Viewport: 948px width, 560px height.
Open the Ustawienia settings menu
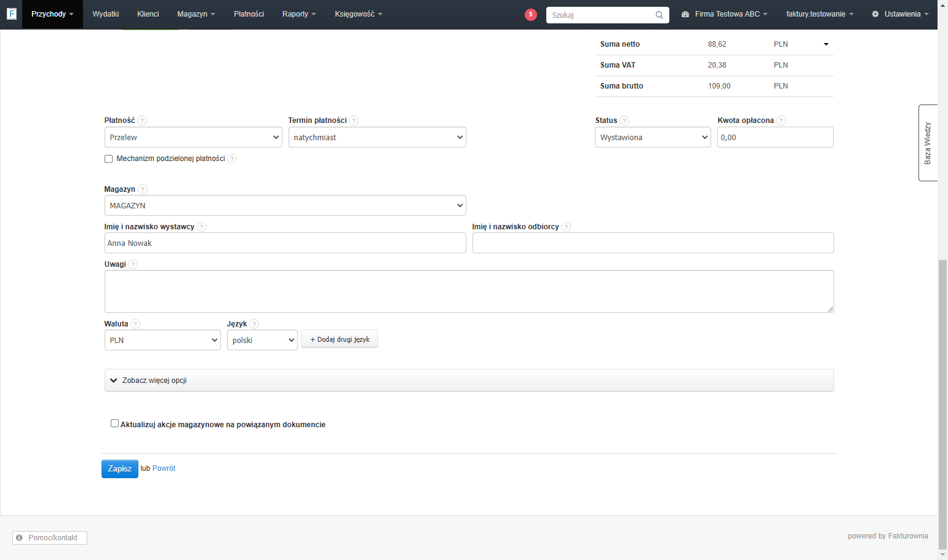coord(900,14)
